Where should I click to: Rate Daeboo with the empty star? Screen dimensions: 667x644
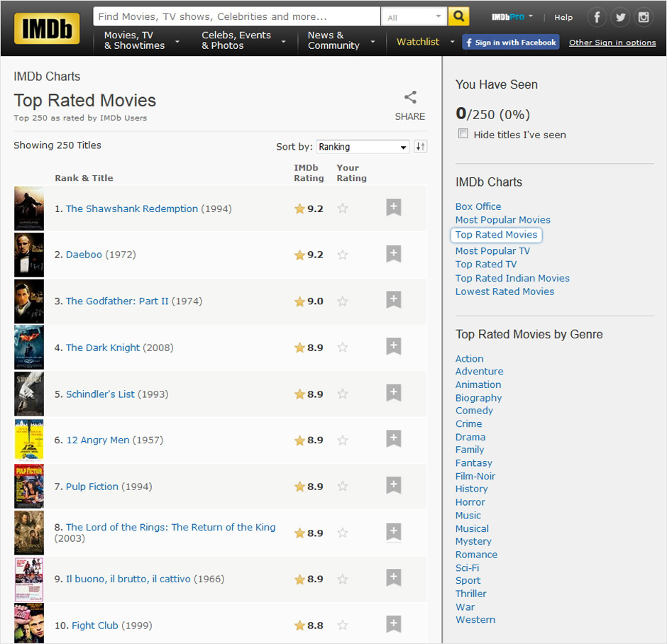343,255
